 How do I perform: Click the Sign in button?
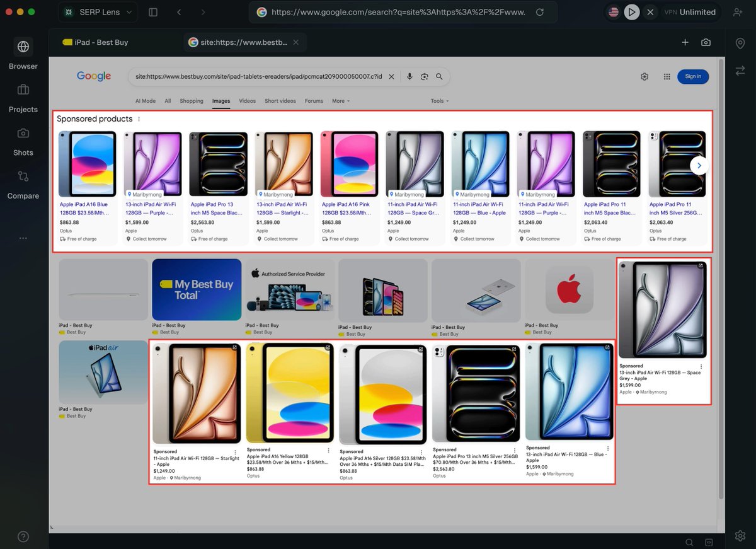pyautogui.click(x=693, y=76)
